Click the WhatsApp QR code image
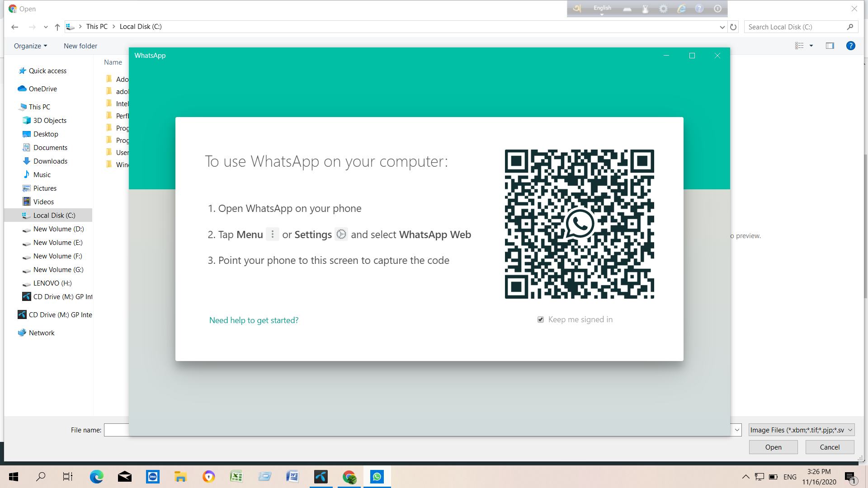This screenshot has width=868, height=488. [x=579, y=224]
